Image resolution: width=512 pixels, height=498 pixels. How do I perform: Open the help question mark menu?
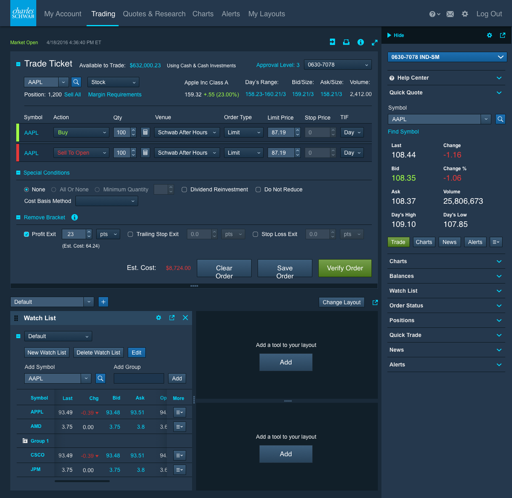[434, 14]
